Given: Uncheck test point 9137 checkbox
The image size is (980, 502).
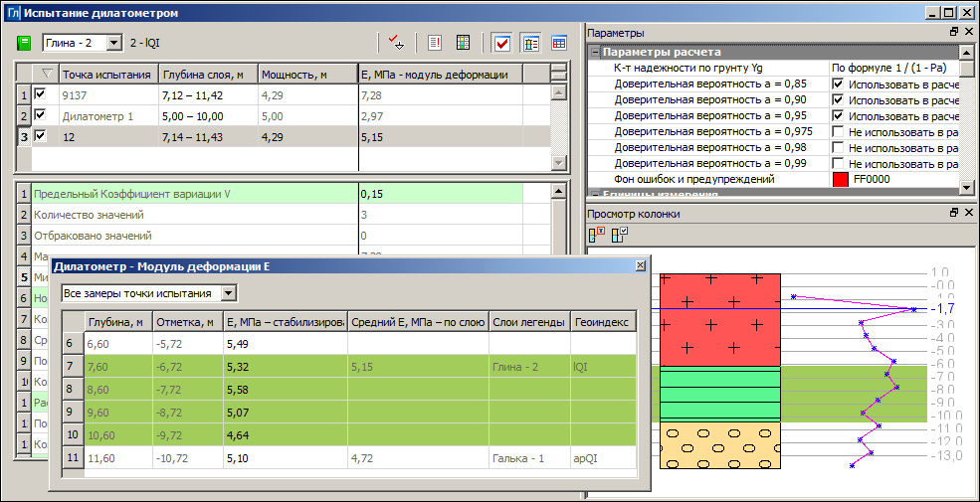Looking at the screenshot, I should (41, 93).
